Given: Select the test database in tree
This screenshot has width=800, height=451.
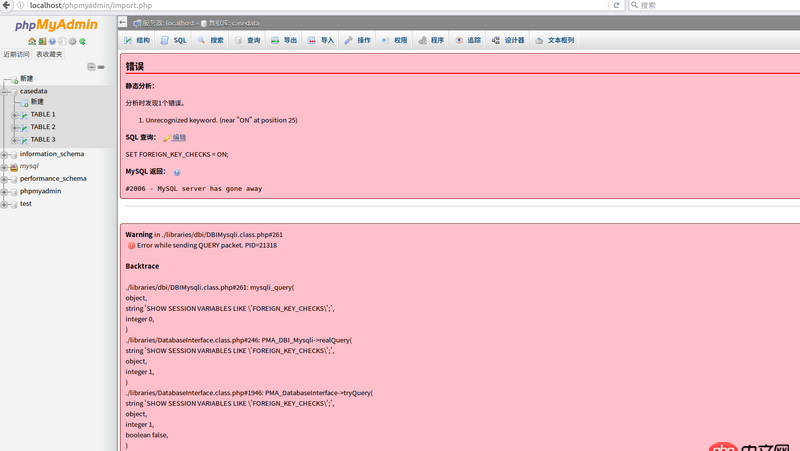Looking at the screenshot, I should [26, 204].
